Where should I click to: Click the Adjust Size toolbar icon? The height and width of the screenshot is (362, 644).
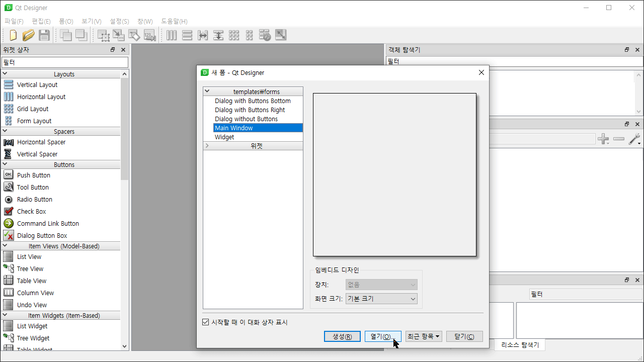[281, 35]
